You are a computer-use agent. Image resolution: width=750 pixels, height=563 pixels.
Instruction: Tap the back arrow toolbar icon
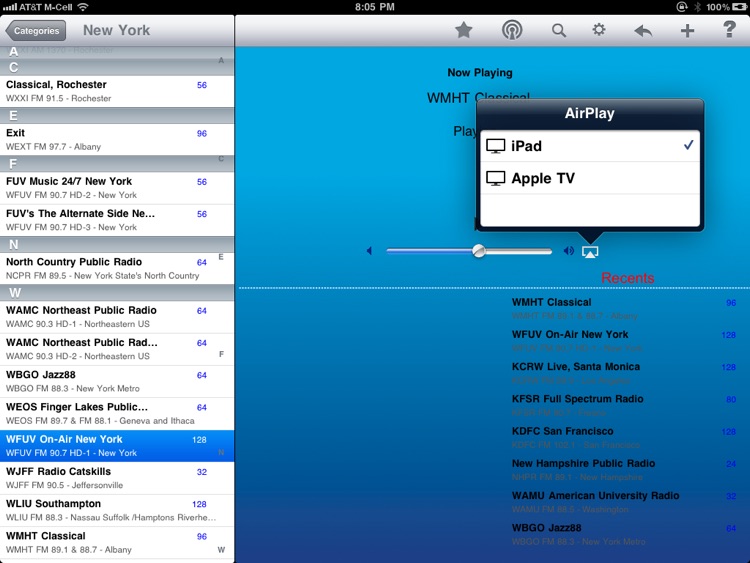tap(643, 31)
